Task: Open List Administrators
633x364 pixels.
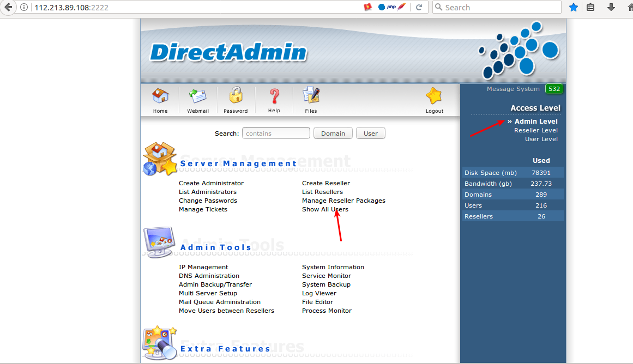Action: click(208, 192)
